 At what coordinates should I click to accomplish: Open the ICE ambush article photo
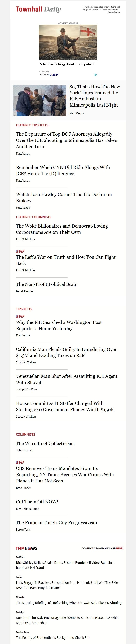(x=40, y=101)
